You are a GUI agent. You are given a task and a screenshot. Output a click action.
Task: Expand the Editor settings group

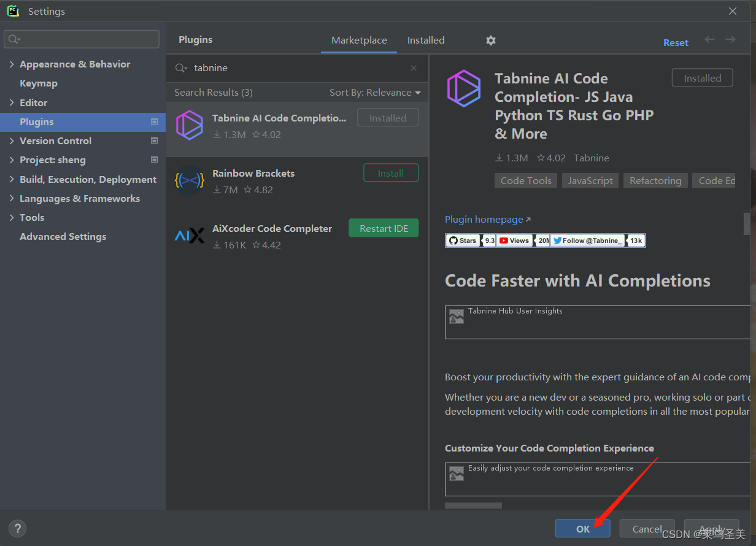coord(12,103)
